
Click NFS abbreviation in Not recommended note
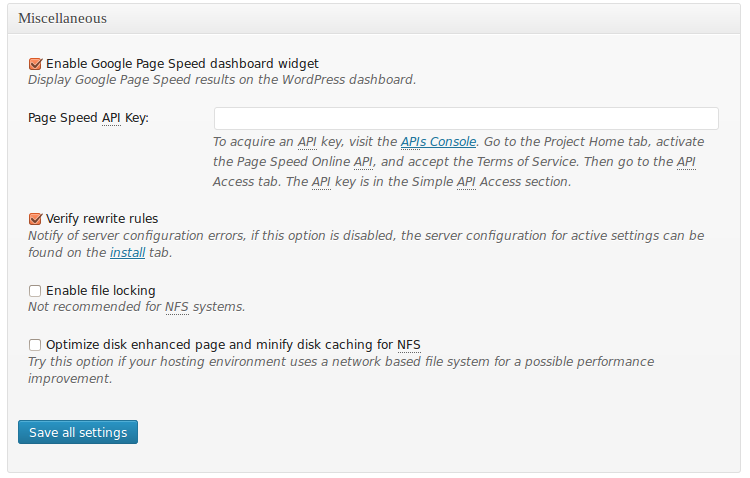click(x=176, y=307)
